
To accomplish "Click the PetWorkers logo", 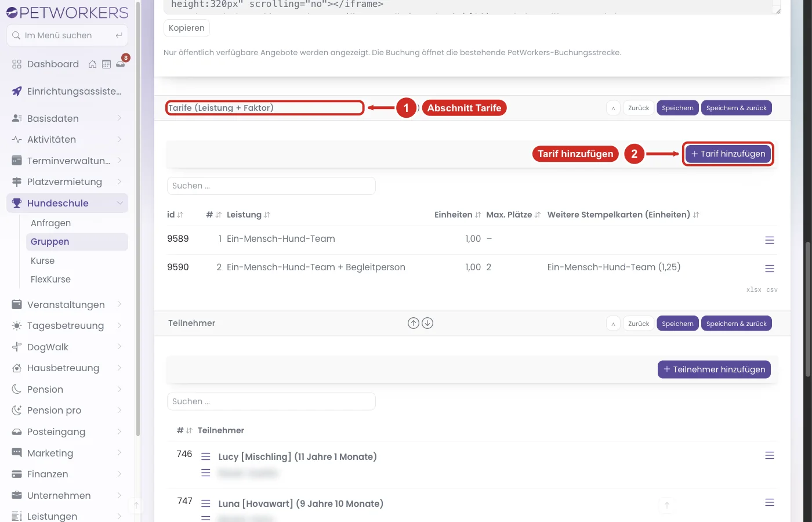I will 67,12.
